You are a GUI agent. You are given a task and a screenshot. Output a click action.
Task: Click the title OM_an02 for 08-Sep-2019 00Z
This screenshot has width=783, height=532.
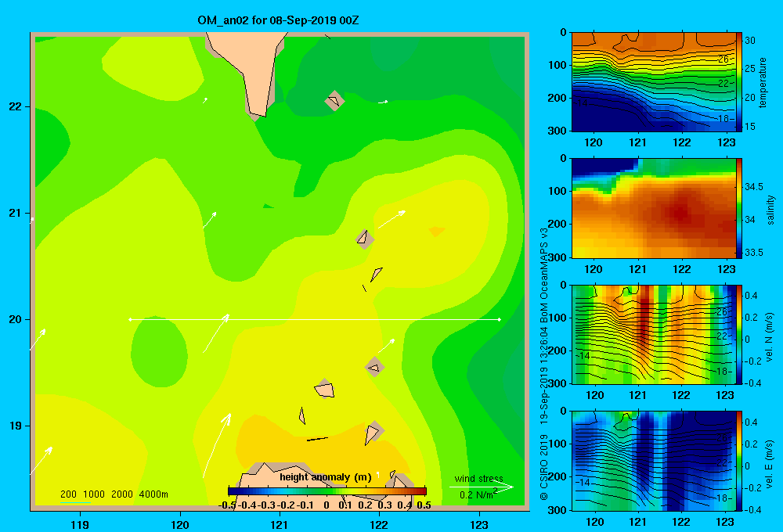pos(278,20)
